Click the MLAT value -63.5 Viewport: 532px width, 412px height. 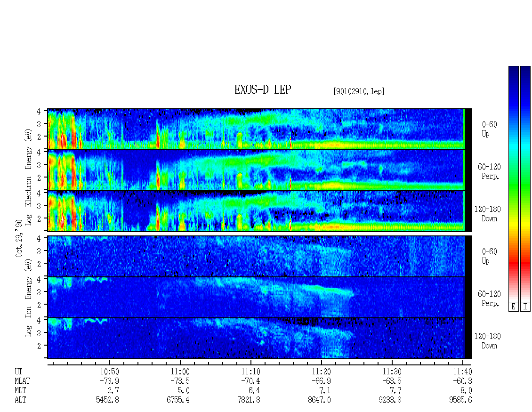coord(392,381)
